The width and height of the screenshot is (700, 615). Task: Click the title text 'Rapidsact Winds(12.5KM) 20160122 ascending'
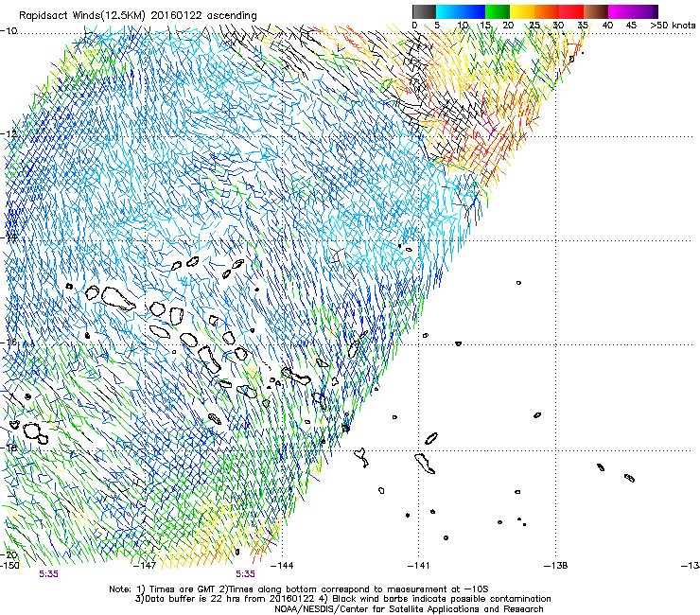[x=138, y=16]
